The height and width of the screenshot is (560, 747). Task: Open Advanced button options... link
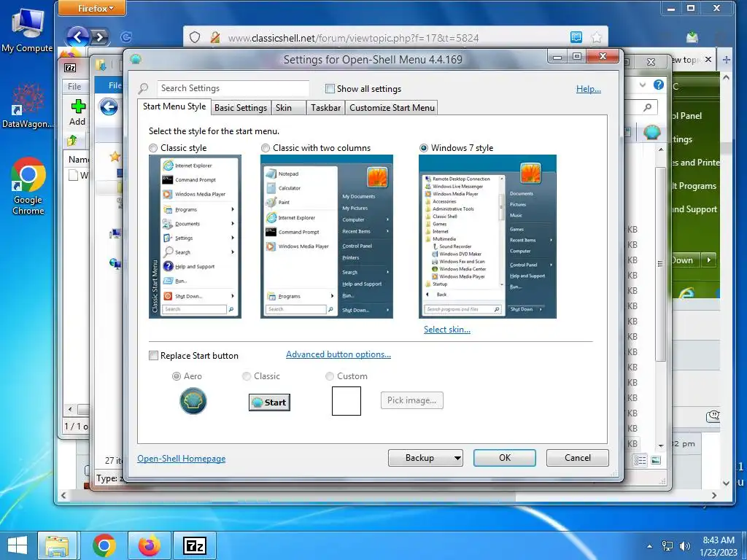click(x=338, y=354)
